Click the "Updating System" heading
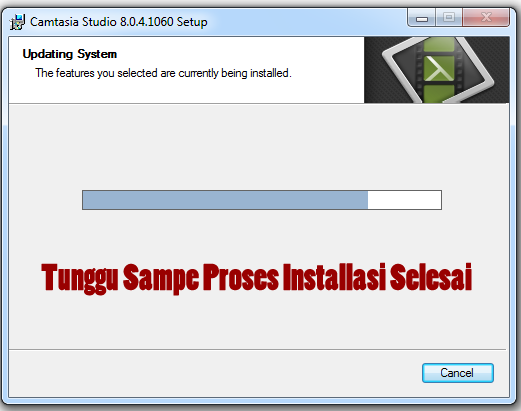Image resolution: width=521 pixels, height=411 pixels. pyautogui.click(x=70, y=54)
